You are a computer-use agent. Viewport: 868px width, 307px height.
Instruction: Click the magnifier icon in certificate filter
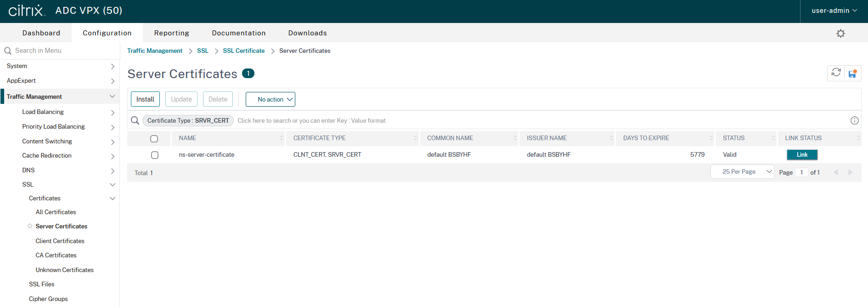(135, 120)
